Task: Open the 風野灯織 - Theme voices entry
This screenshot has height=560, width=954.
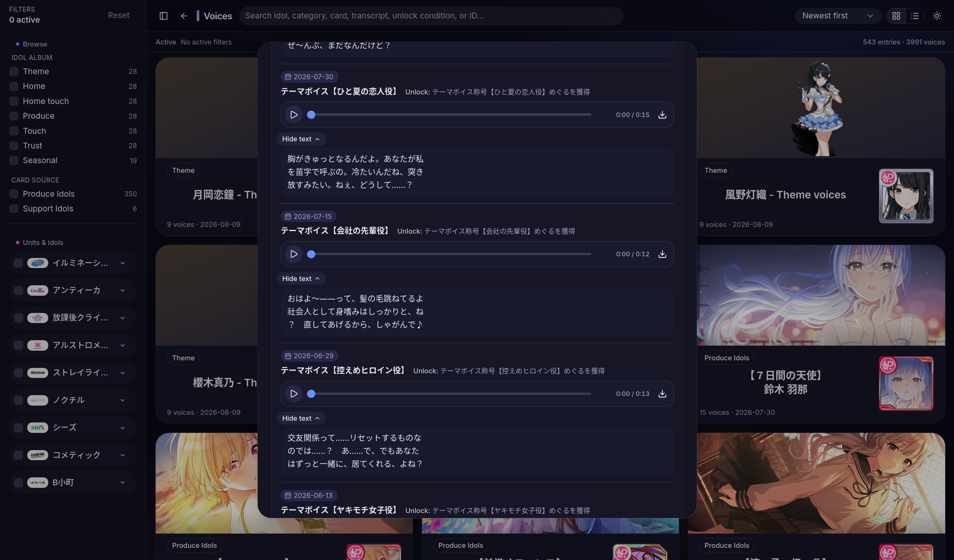Action: click(x=785, y=195)
